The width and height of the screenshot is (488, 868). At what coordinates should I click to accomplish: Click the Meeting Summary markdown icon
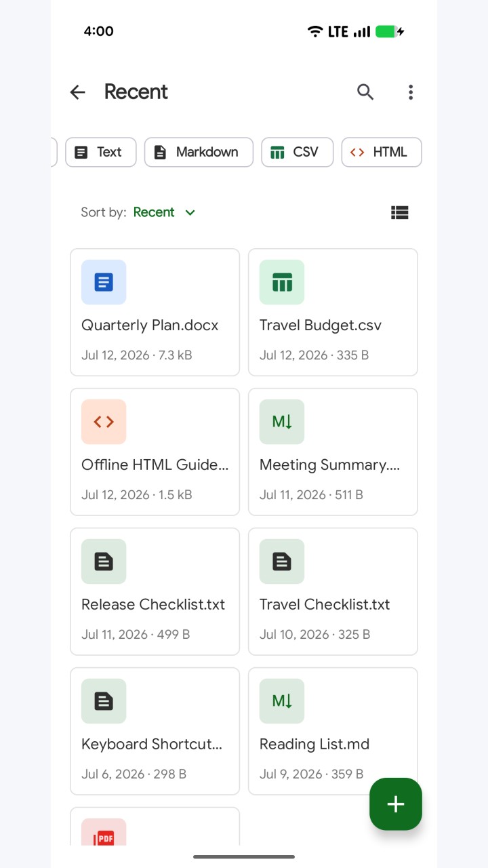click(282, 422)
